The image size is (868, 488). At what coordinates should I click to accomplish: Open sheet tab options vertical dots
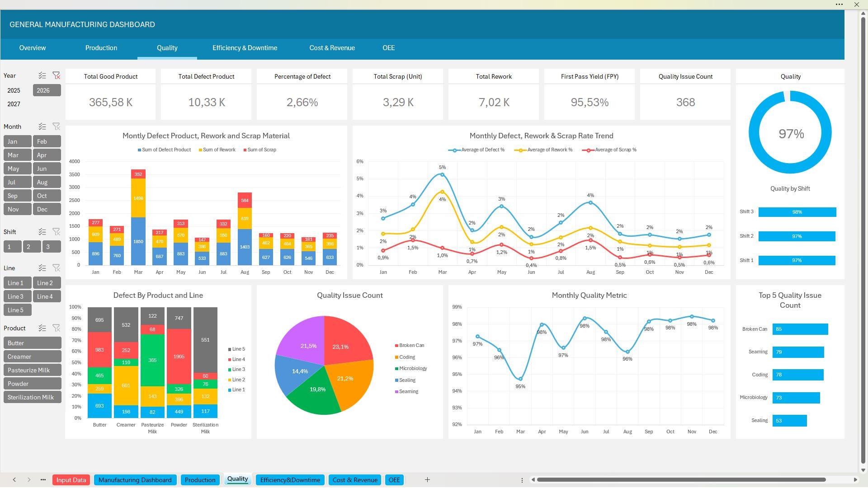[522, 480]
